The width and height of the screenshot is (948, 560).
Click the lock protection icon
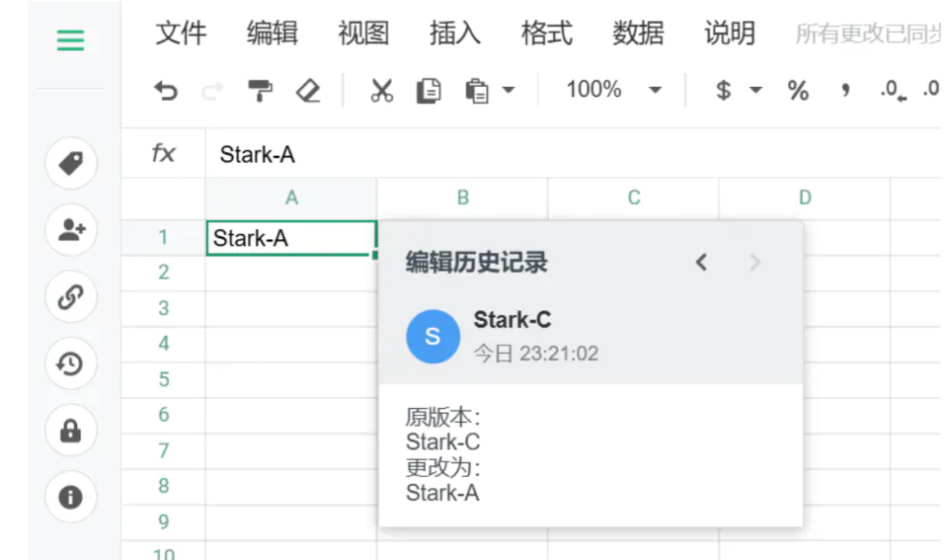tap(70, 431)
